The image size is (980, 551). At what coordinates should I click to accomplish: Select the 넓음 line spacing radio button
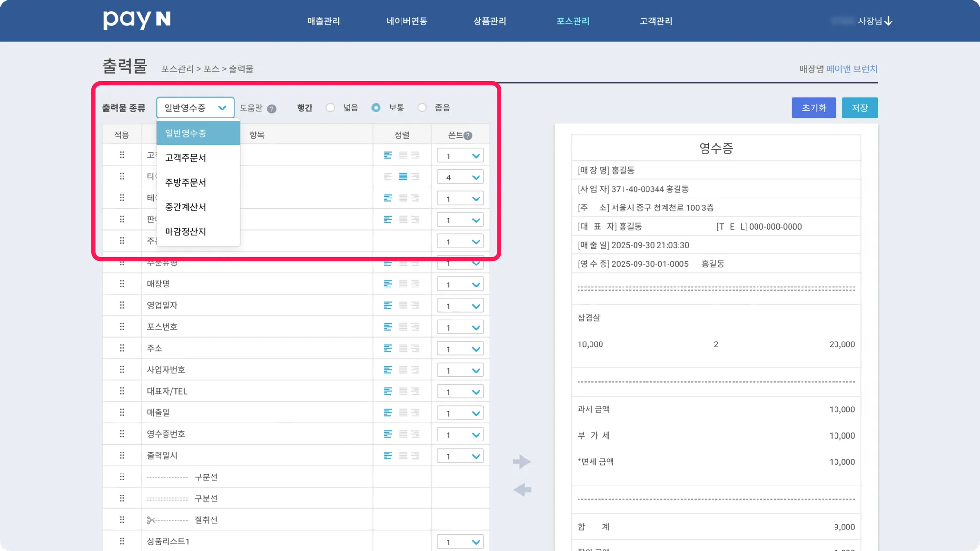[330, 108]
